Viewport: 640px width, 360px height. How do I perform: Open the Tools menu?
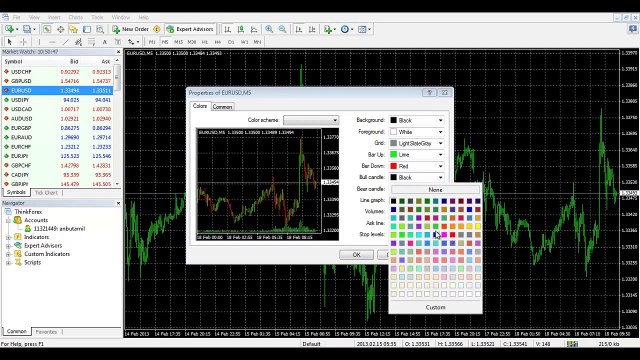coord(97,17)
